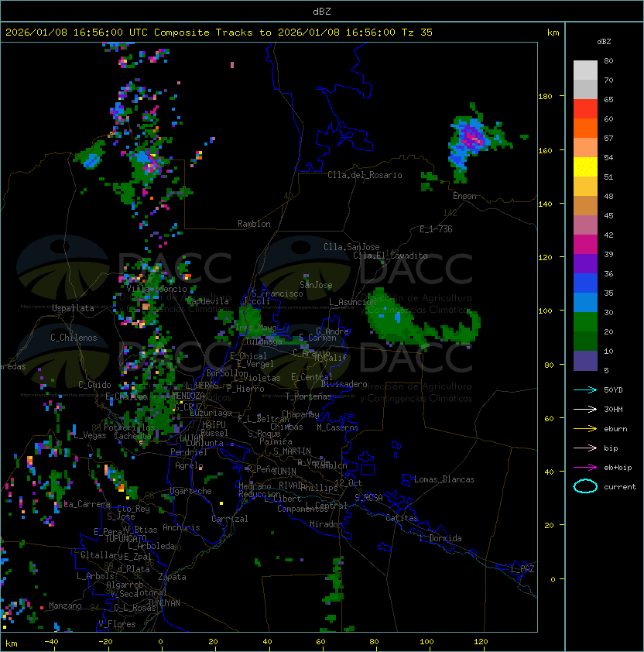Click the 'V_Flores' map label
Image resolution: width=644 pixels, height=652 pixels.
(117, 624)
